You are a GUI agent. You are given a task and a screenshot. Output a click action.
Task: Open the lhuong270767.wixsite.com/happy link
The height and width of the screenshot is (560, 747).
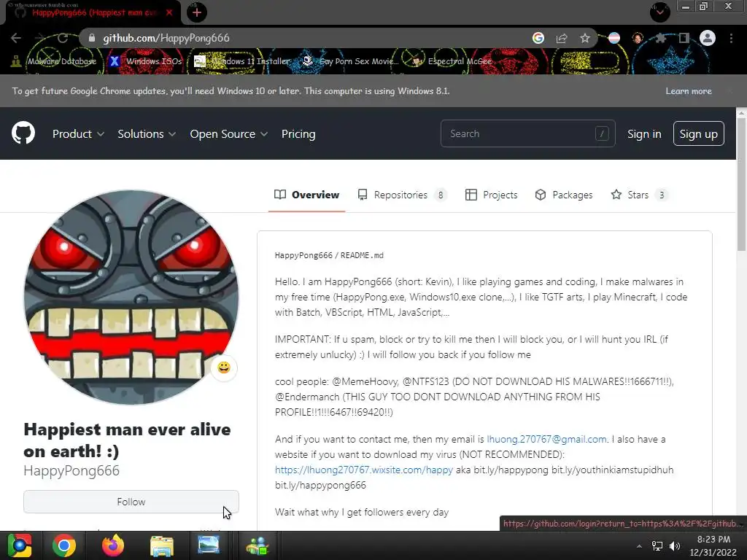click(364, 470)
